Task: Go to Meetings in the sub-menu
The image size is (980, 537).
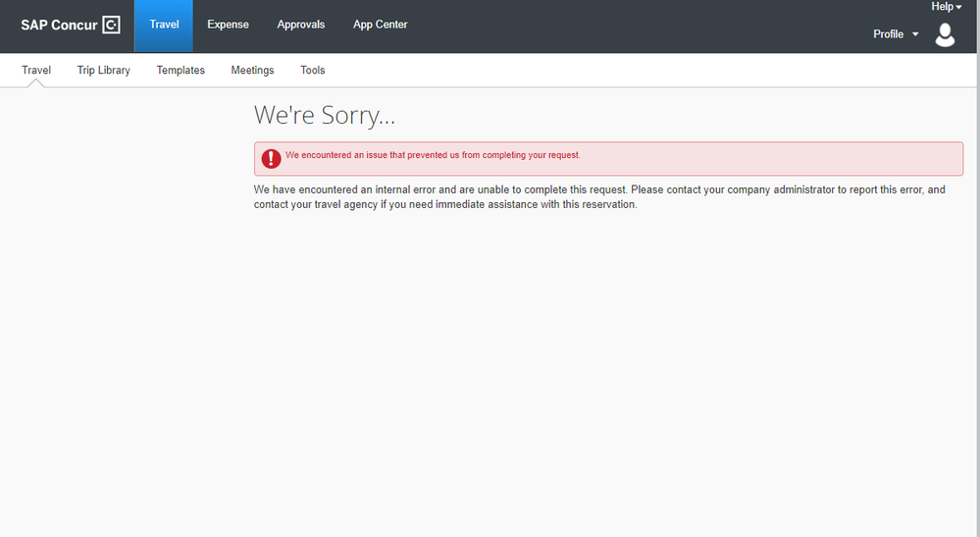Action: coord(252,70)
